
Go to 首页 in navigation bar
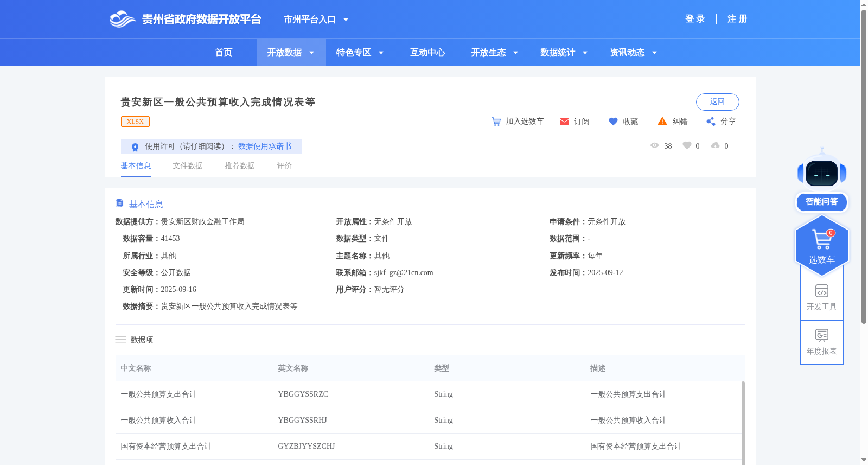click(x=224, y=53)
